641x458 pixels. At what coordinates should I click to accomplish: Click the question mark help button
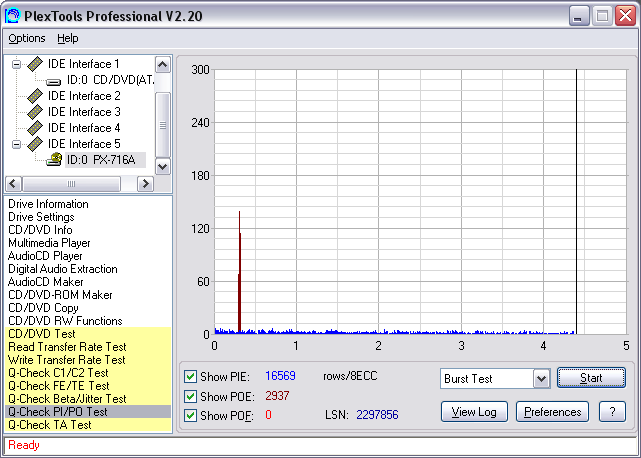(612, 412)
